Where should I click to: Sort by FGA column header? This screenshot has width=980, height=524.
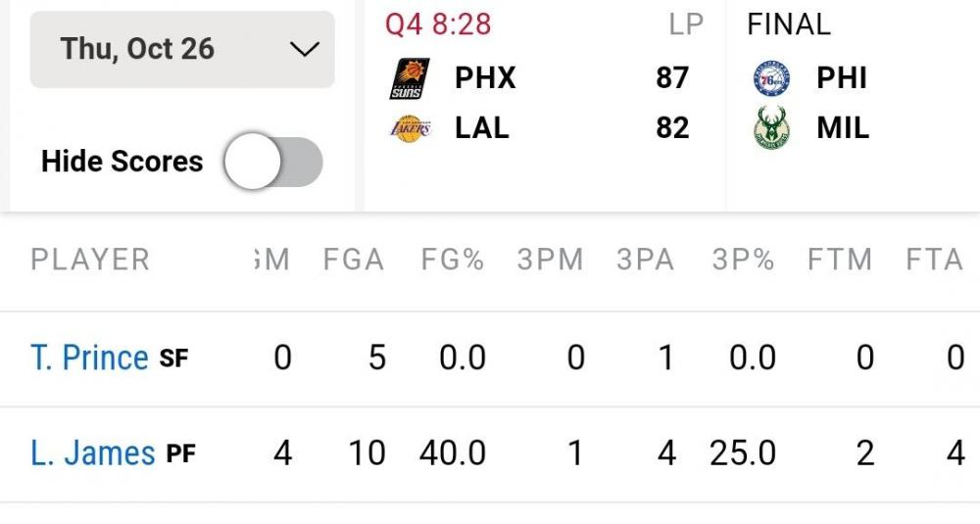point(354,260)
